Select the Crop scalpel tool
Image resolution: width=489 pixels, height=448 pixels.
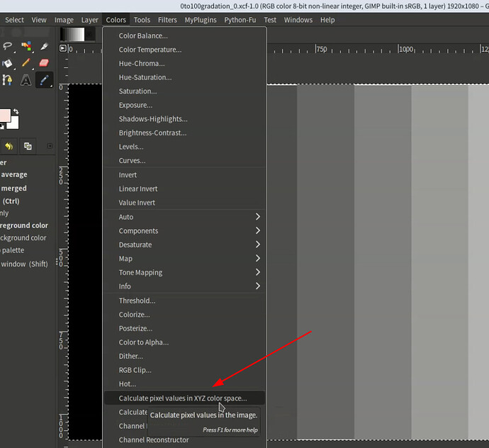44,46
